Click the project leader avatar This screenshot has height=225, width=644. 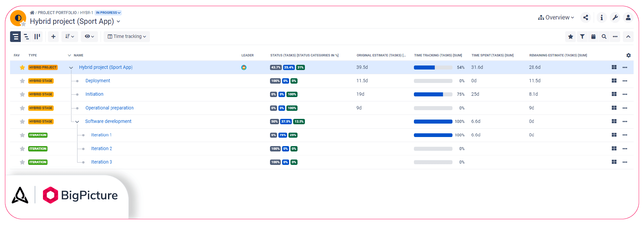pos(244,67)
